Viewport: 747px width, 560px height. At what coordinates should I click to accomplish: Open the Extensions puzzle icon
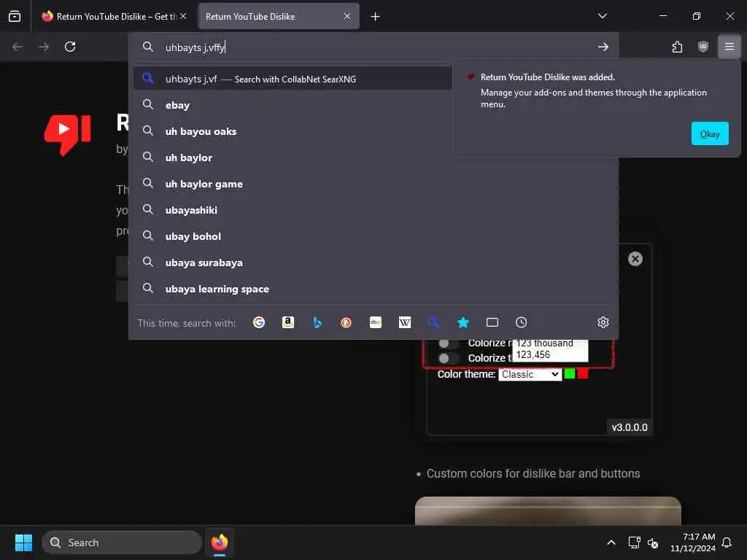tap(677, 47)
